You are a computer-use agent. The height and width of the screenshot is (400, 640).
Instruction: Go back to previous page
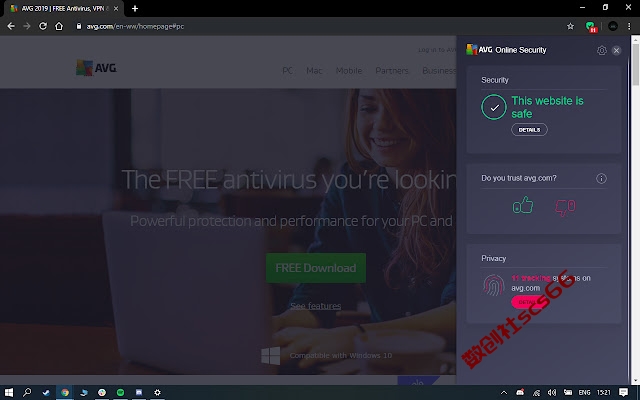point(11,26)
